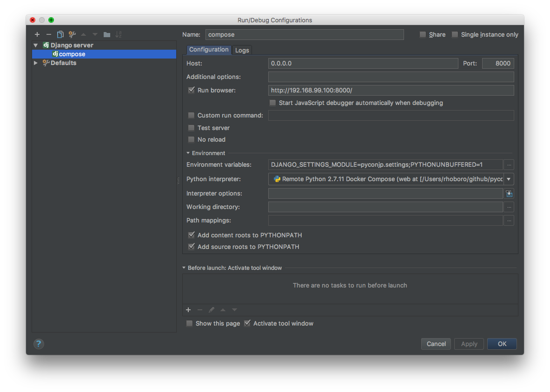
Task: Move configuration up in list
Action: (84, 34)
